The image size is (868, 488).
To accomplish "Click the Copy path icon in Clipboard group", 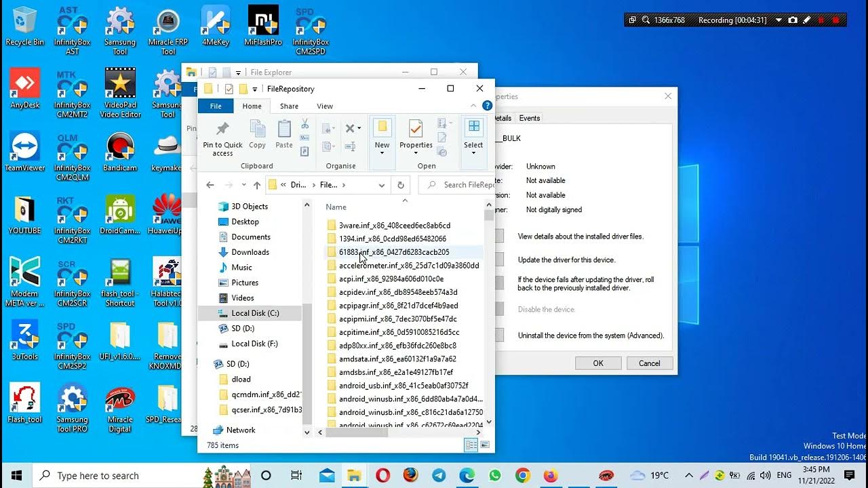I will point(304,137).
